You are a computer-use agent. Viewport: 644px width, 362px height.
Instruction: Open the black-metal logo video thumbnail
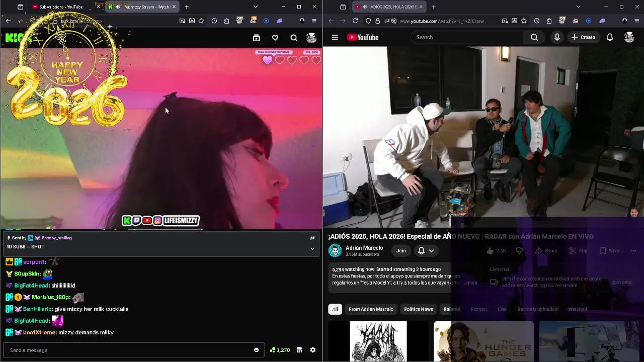click(x=378, y=341)
